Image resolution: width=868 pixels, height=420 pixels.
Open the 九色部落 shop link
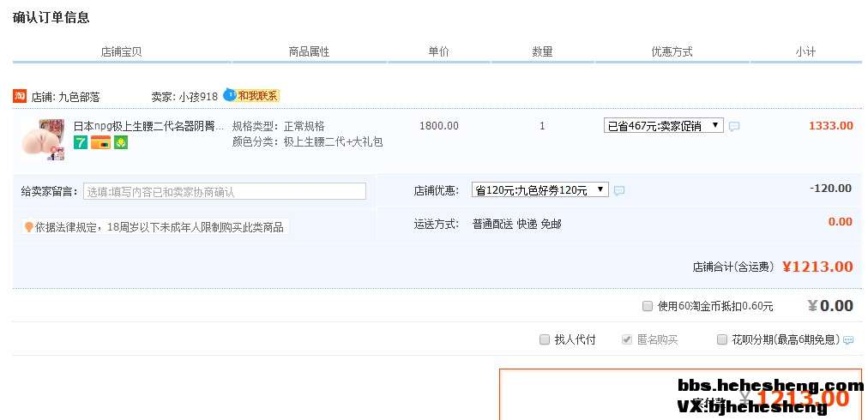[x=79, y=97]
